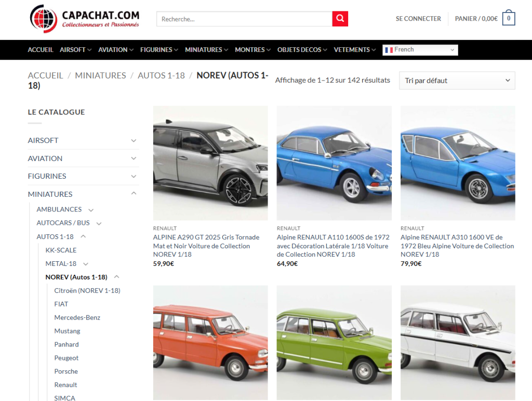The height and width of the screenshot is (401, 532).
Task: Click the French flag icon in the navbar
Action: tap(390, 50)
